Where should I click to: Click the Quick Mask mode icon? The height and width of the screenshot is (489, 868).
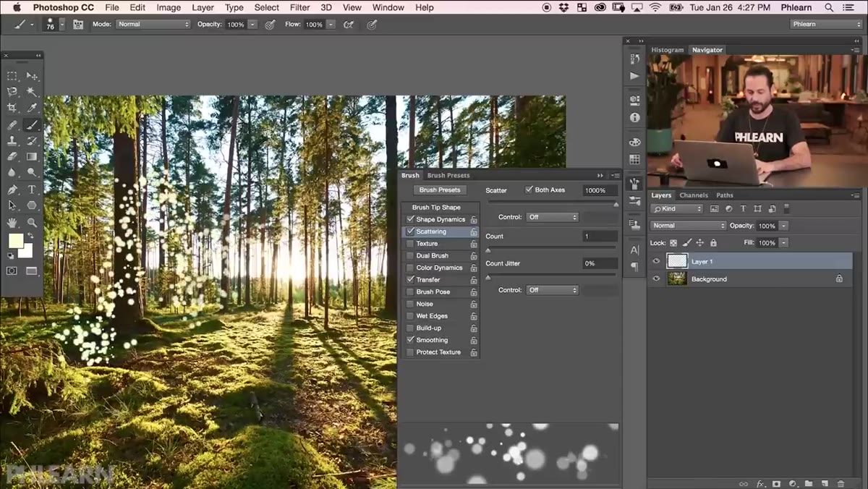tap(12, 271)
